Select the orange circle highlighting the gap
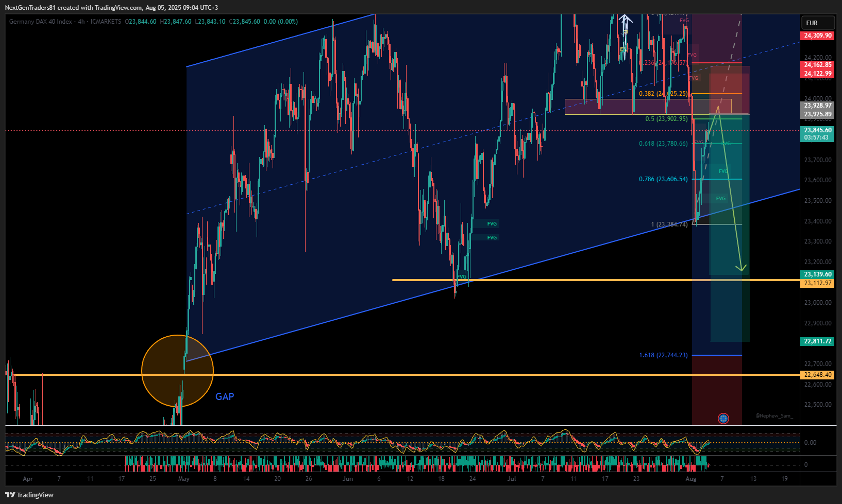 177,371
